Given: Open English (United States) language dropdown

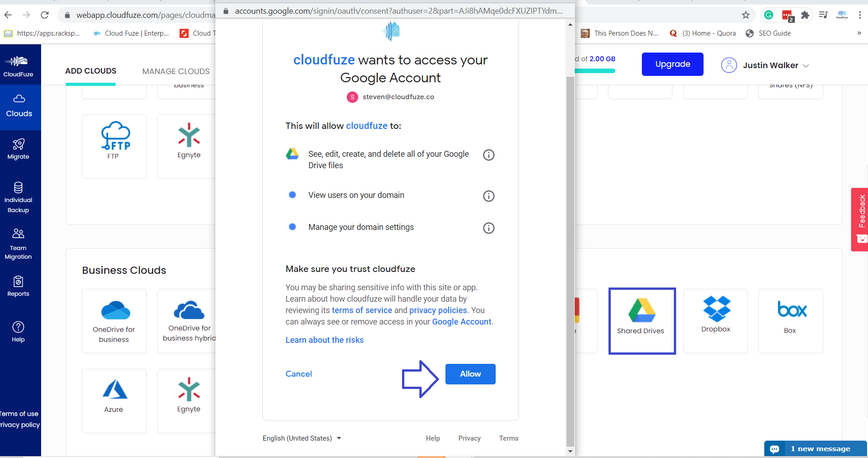Looking at the screenshot, I should click(302, 438).
